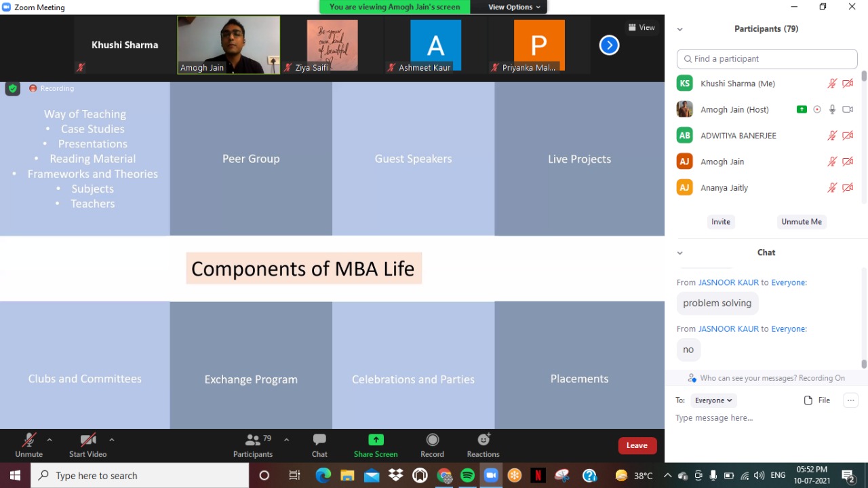Click the blue next-arrow for more video thumbnails
This screenshot has width=868, height=488.
point(609,45)
